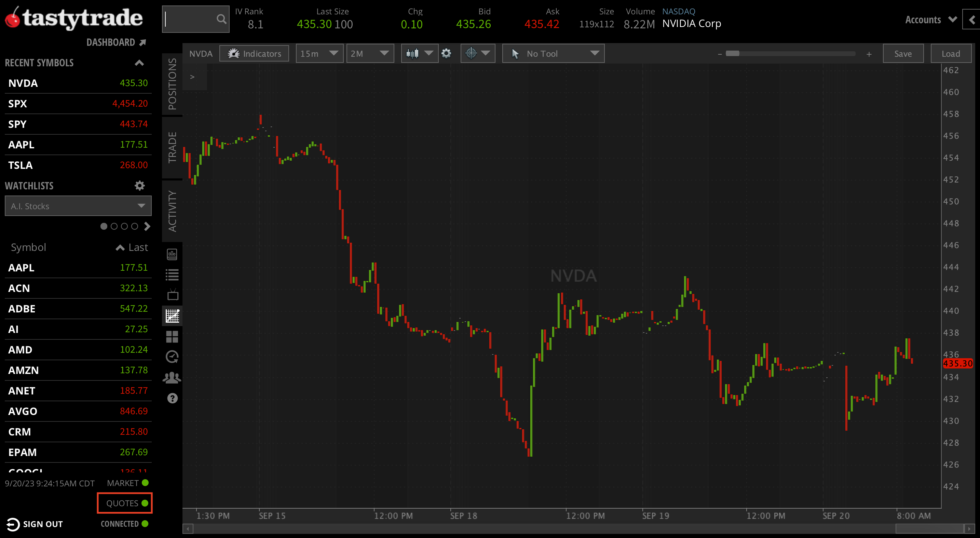The image size is (980, 538).
Task: Open the help question mark icon
Action: point(172,398)
